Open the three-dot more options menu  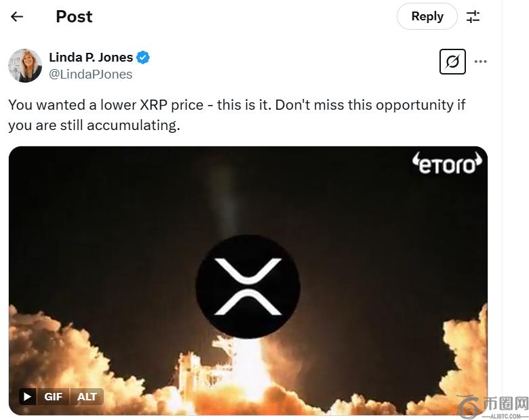pyautogui.click(x=481, y=62)
